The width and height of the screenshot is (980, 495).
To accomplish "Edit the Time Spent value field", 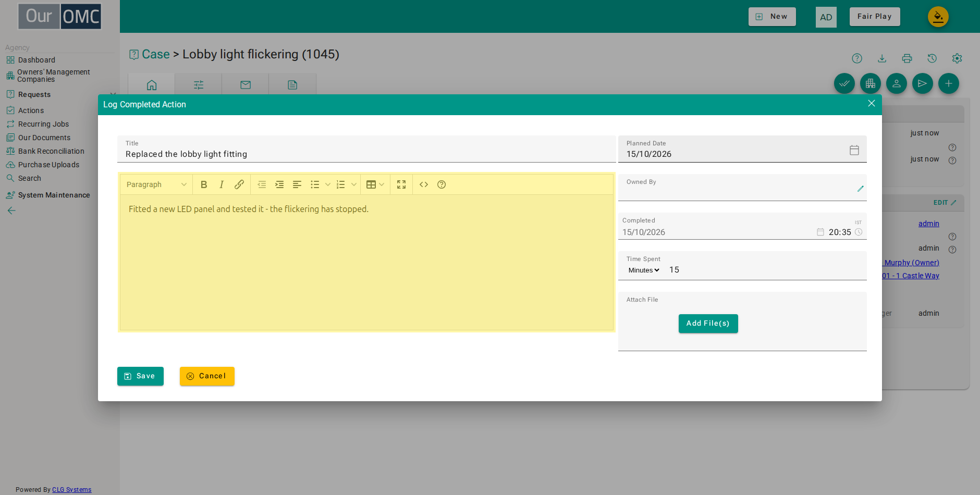I will [x=765, y=270].
